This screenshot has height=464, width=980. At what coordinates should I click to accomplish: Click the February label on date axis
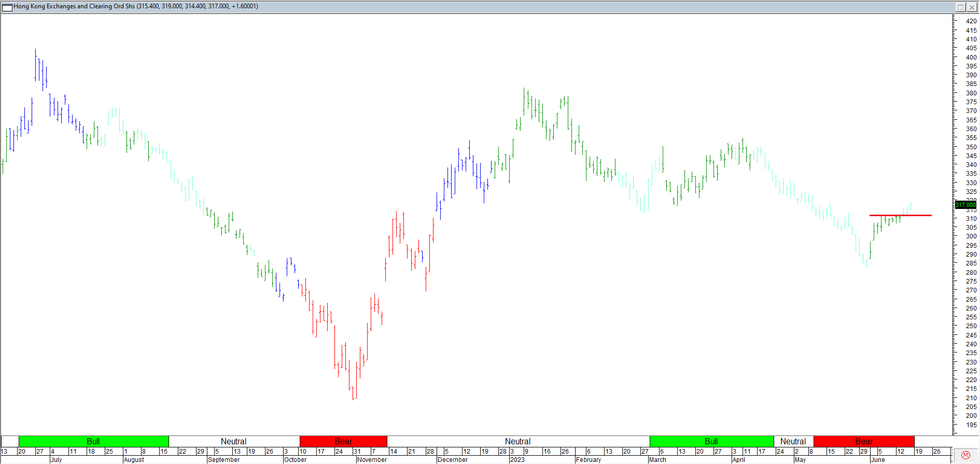[x=589, y=460]
